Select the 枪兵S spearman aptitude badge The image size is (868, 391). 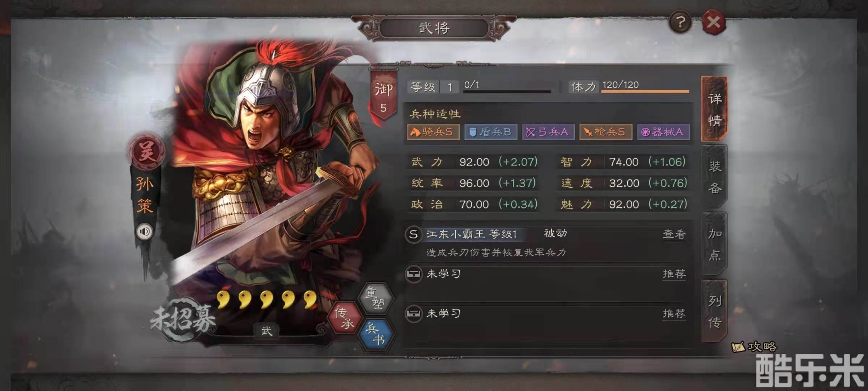click(x=606, y=132)
